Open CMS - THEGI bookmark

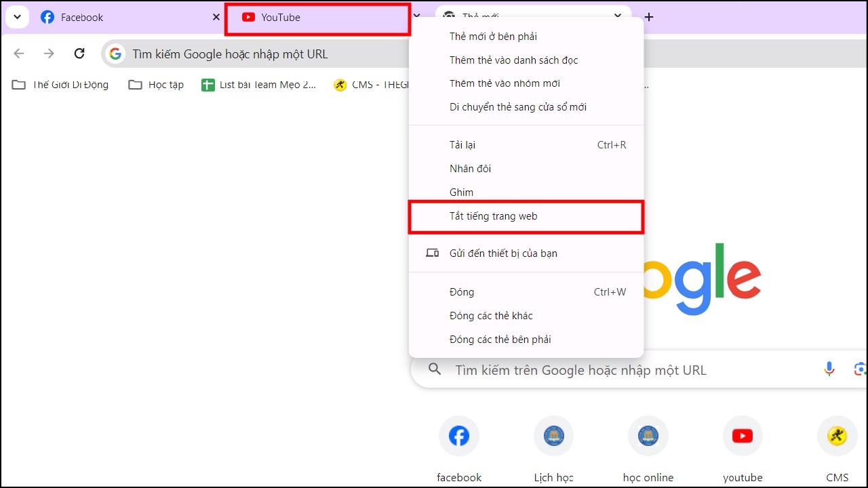(370, 85)
